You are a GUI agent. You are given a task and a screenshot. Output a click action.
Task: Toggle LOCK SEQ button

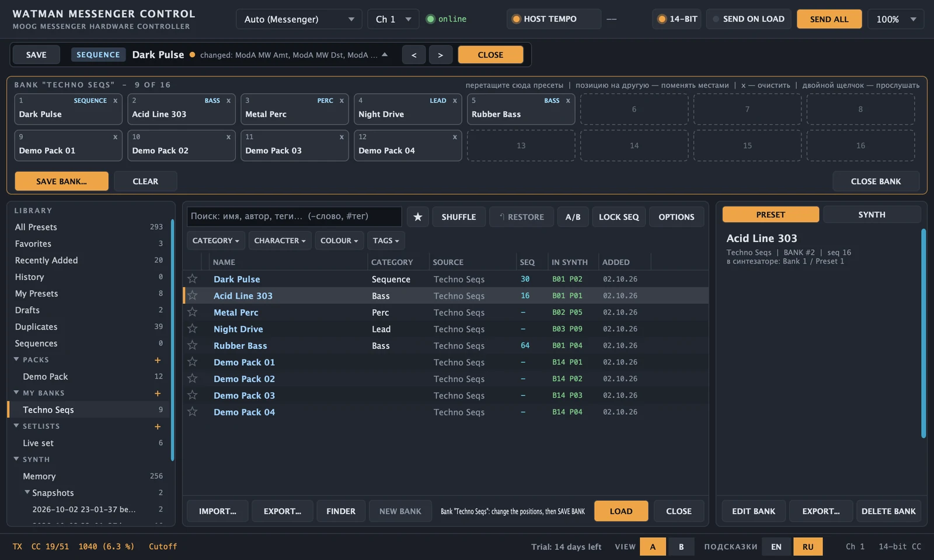(619, 217)
